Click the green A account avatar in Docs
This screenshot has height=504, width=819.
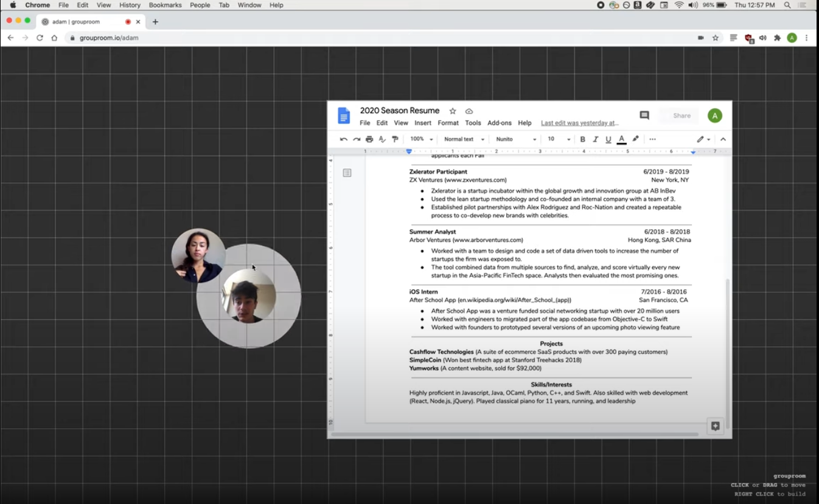pos(715,116)
